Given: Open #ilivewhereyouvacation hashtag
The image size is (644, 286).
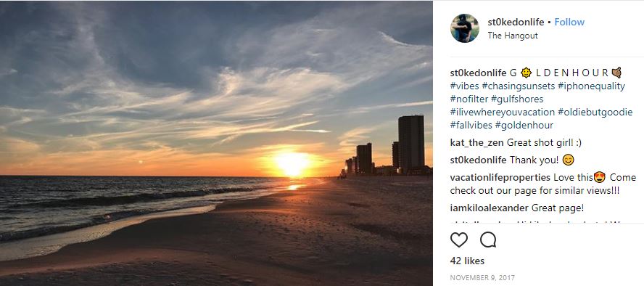Looking at the screenshot, I should pos(503,113).
